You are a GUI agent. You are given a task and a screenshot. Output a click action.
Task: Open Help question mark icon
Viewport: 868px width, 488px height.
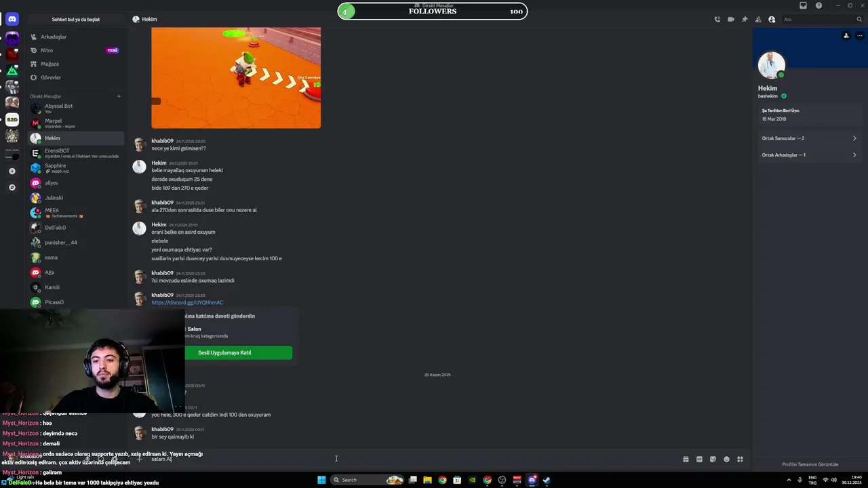click(818, 5)
